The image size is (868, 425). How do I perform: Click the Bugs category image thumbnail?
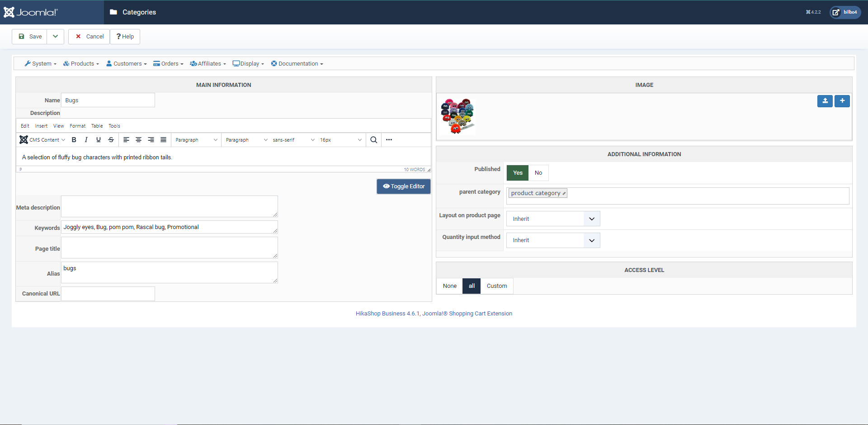pyautogui.click(x=457, y=116)
